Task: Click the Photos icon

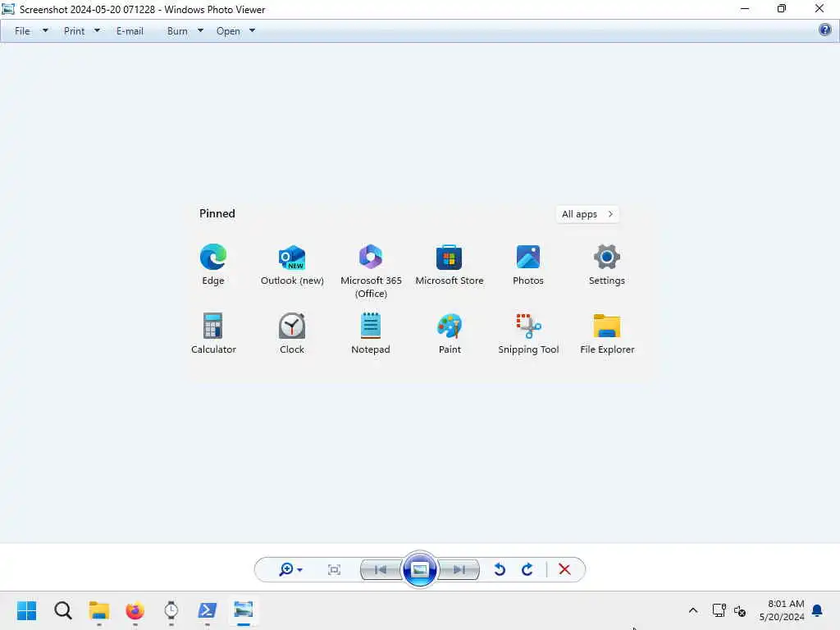Action: point(528,257)
